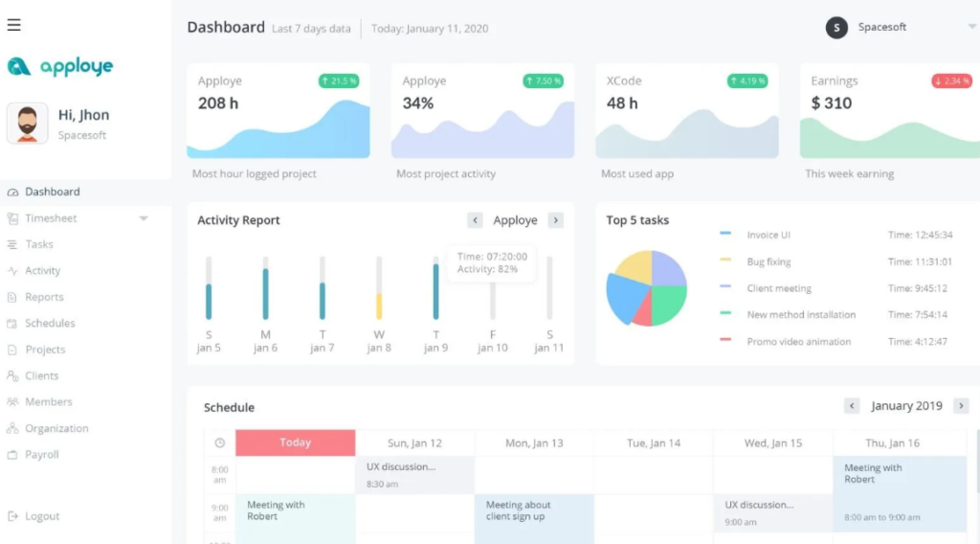Open Payroll page
This screenshot has width=980, height=544.
pos(42,455)
